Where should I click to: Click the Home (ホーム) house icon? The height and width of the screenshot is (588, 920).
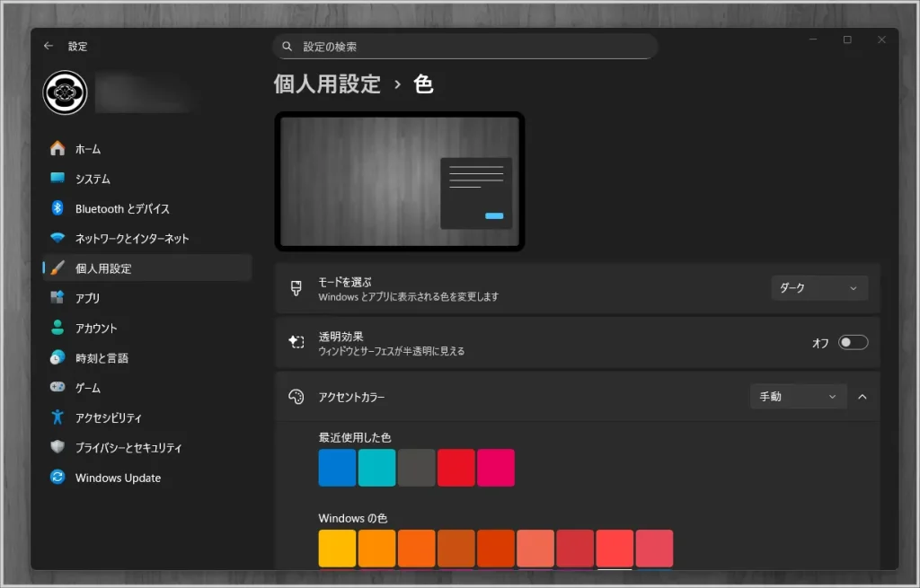(57, 149)
